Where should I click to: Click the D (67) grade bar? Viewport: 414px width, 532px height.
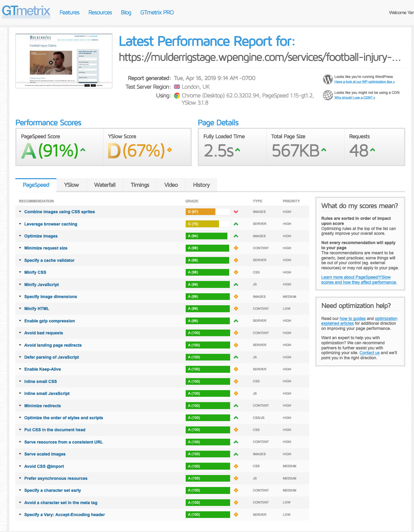[x=208, y=212]
